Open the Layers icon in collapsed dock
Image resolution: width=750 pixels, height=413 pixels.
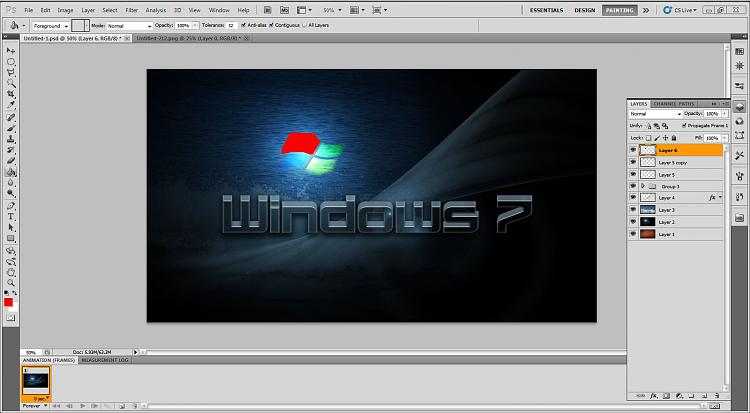tap(739, 107)
